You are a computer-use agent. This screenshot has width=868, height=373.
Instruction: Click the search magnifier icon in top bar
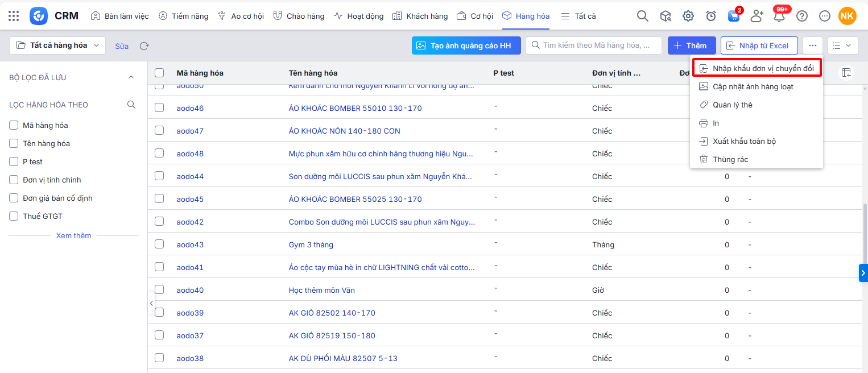[x=642, y=16]
